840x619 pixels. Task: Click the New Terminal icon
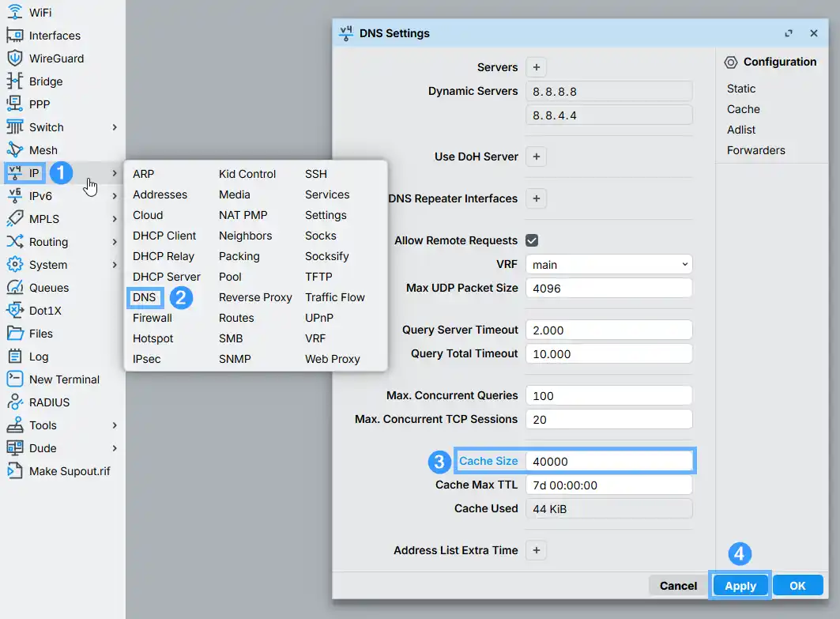click(x=14, y=379)
